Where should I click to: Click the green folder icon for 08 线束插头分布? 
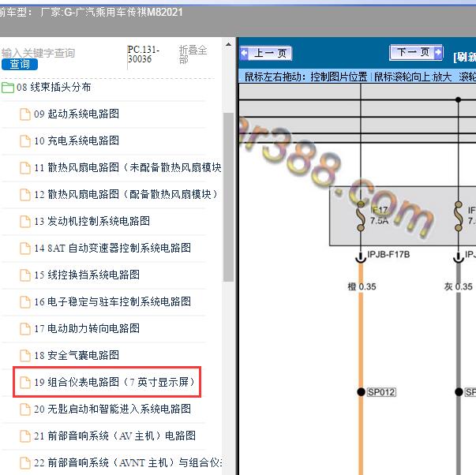pyautogui.click(x=8, y=88)
